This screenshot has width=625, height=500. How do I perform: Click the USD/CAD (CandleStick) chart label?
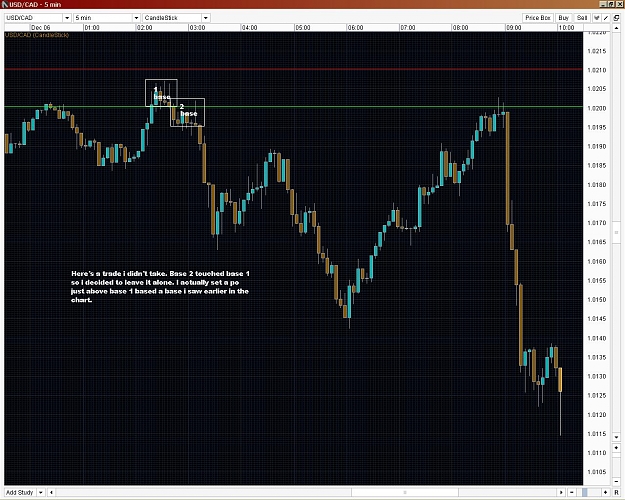(37, 35)
